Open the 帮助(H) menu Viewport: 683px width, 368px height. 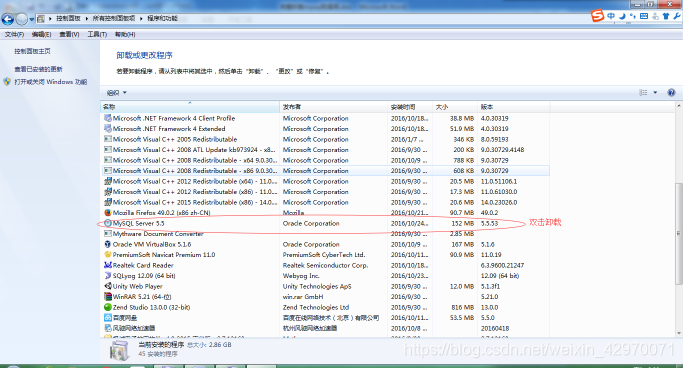(125, 34)
